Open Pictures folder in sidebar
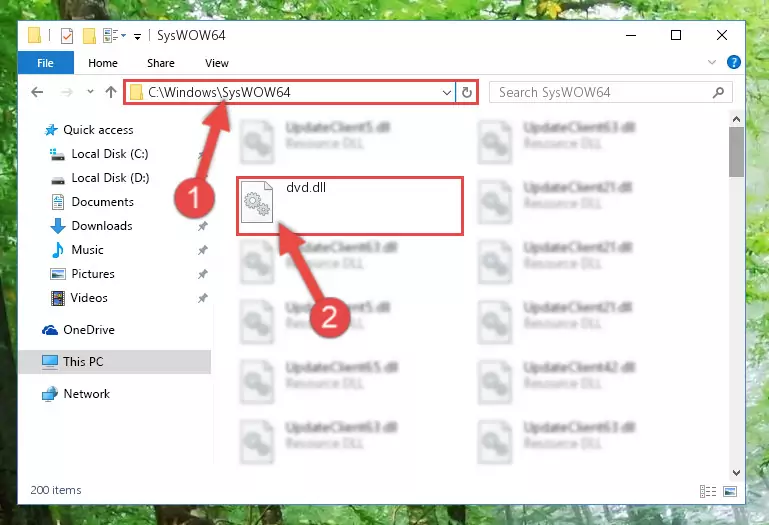The width and height of the screenshot is (769, 525). coord(93,274)
